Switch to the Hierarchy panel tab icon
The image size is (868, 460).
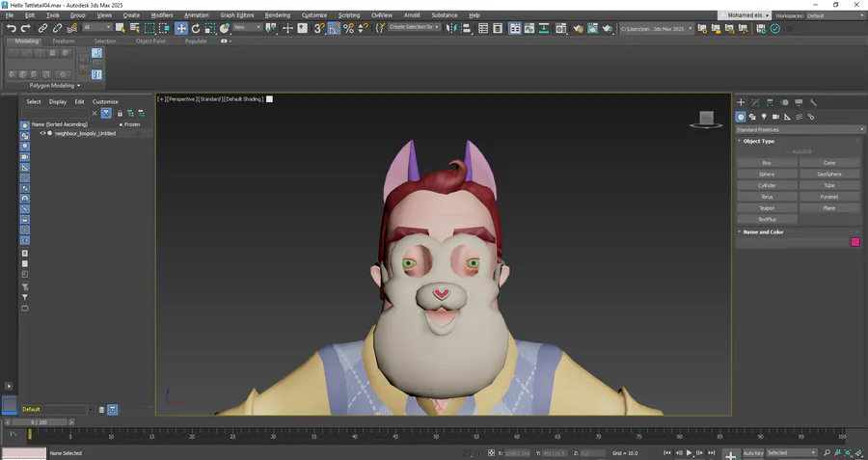pos(770,102)
